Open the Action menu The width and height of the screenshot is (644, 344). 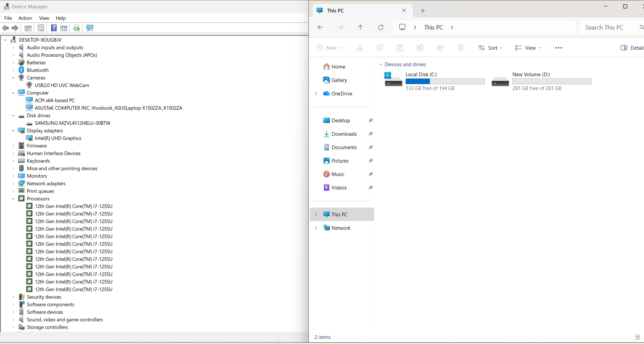coord(25,18)
